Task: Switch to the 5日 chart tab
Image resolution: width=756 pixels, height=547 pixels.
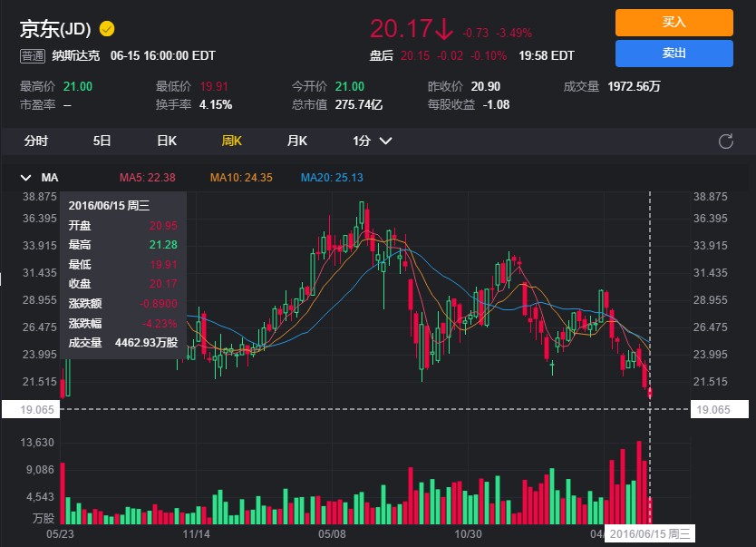Action: coord(100,142)
